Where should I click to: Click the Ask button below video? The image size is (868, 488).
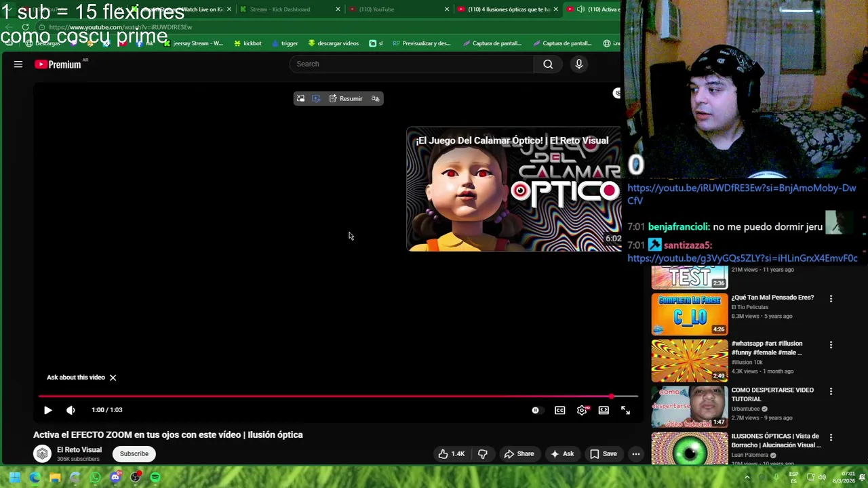(x=562, y=454)
